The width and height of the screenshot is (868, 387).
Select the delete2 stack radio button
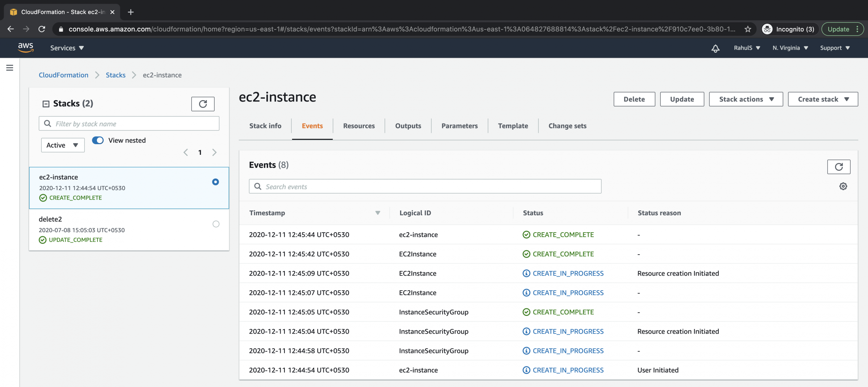point(216,224)
